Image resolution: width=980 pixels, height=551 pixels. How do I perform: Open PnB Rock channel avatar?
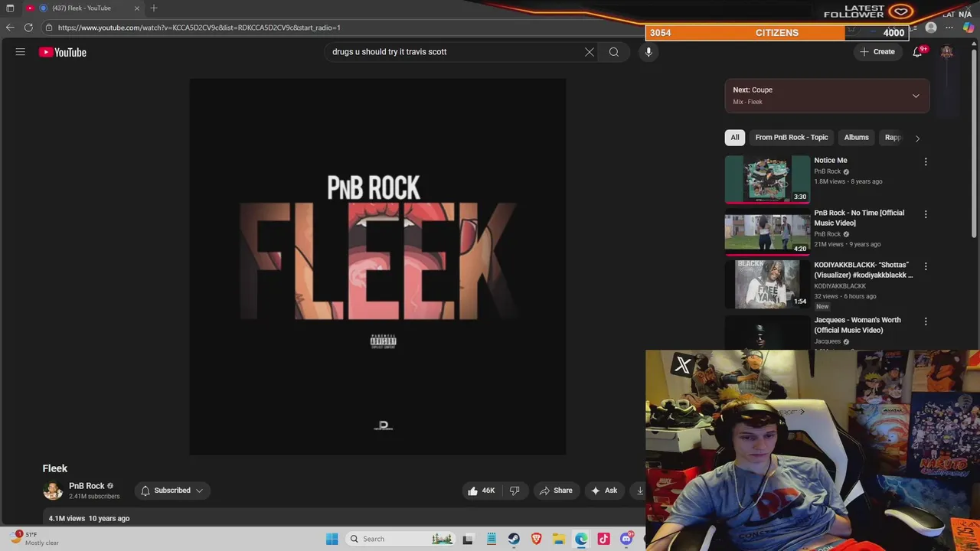pyautogui.click(x=53, y=491)
